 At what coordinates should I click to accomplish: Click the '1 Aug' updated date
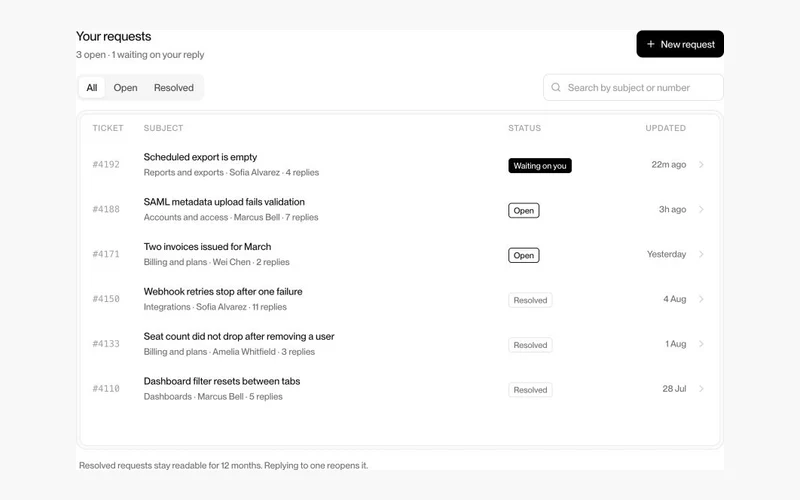click(676, 344)
